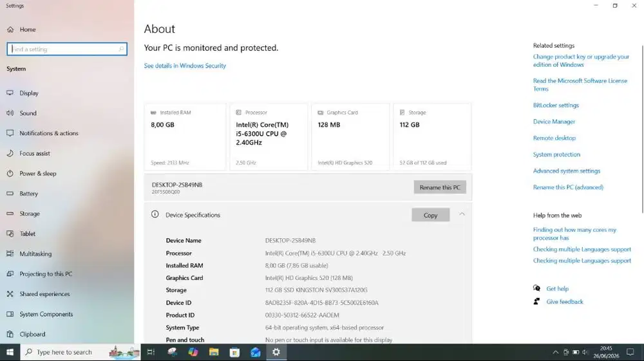Image resolution: width=644 pixels, height=361 pixels.
Task: Open the notification center icon
Action: pyautogui.click(x=630, y=353)
